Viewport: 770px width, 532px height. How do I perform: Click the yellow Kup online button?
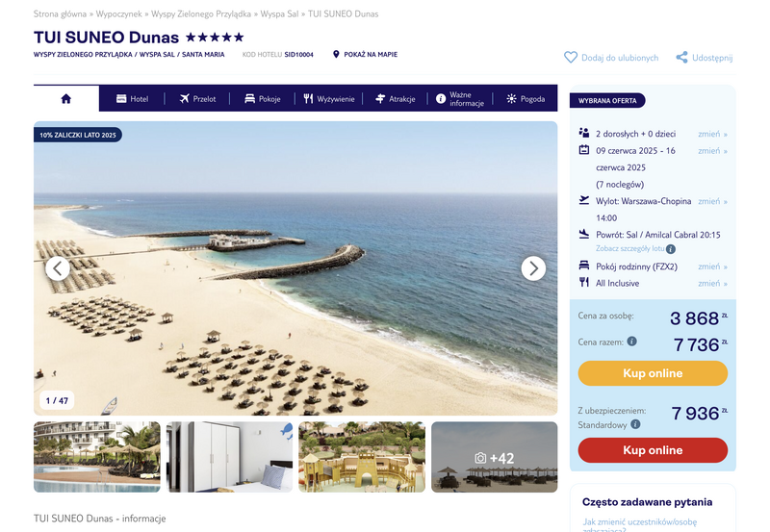653,373
